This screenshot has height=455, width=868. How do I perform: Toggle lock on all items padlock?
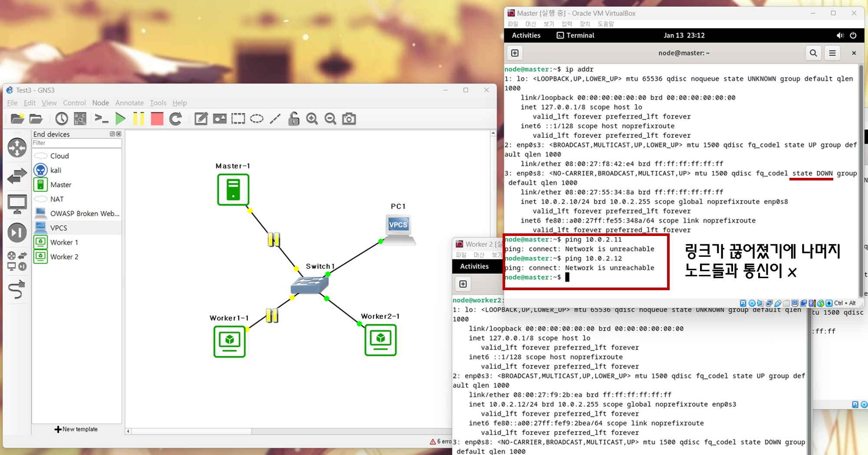pos(294,118)
